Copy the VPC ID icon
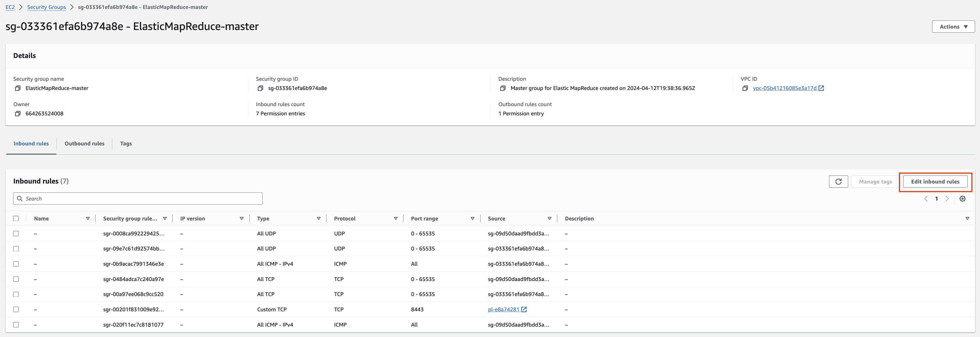980x337 pixels. pos(745,88)
